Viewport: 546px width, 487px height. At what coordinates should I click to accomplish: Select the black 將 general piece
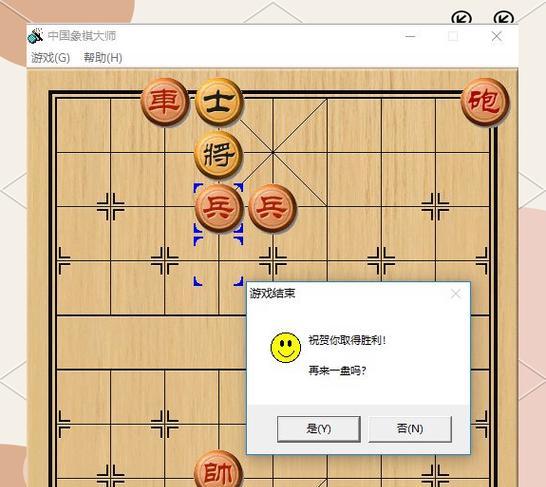click(x=218, y=155)
